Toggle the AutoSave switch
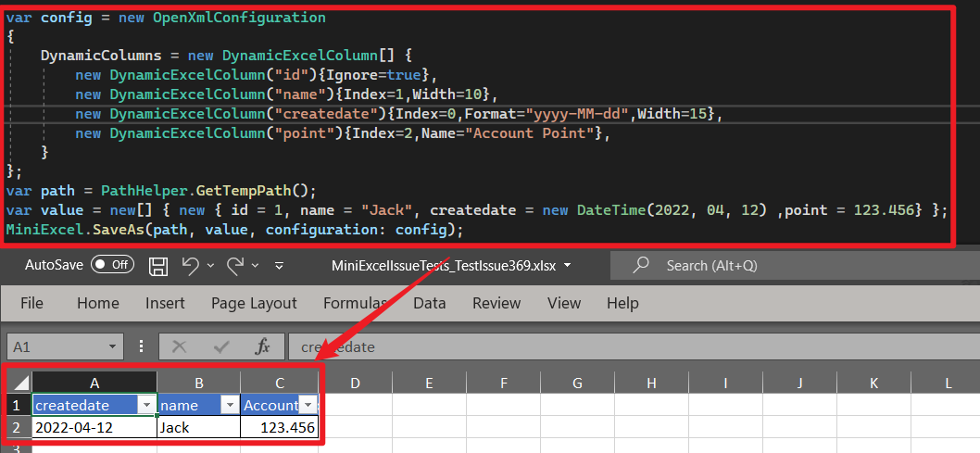Viewport: 980px width, 453px height. [x=112, y=266]
